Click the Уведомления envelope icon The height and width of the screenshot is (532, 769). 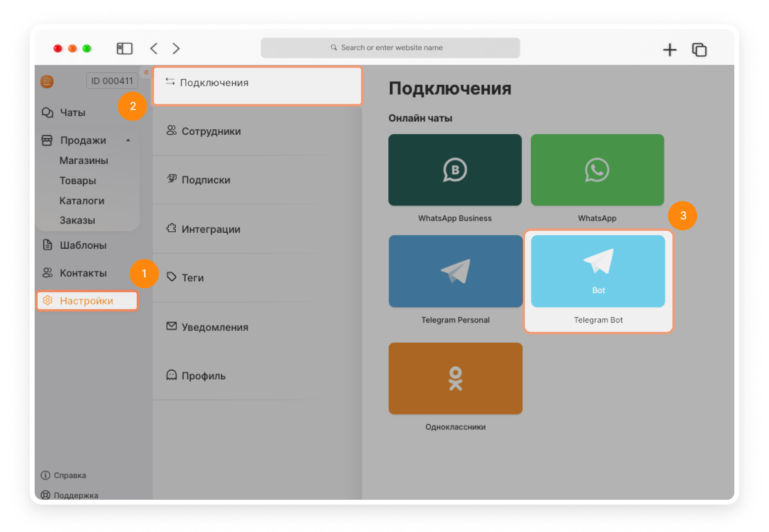tap(171, 326)
